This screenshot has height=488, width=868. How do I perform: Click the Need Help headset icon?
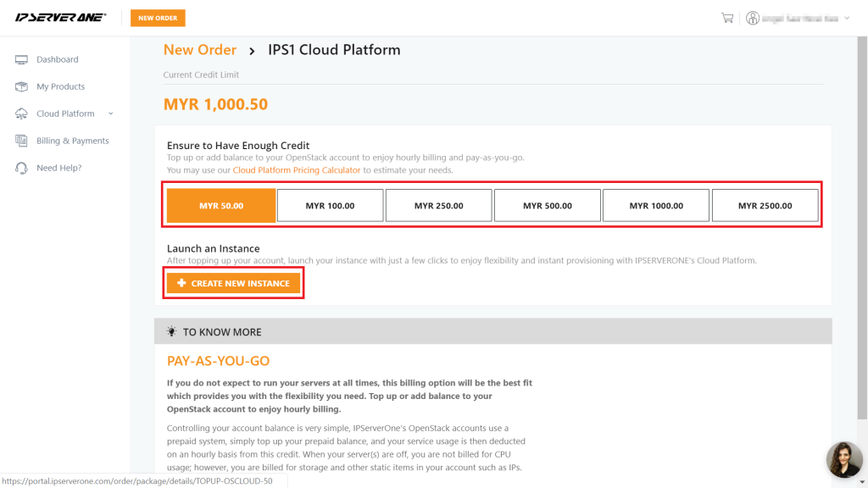(x=21, y=168)
